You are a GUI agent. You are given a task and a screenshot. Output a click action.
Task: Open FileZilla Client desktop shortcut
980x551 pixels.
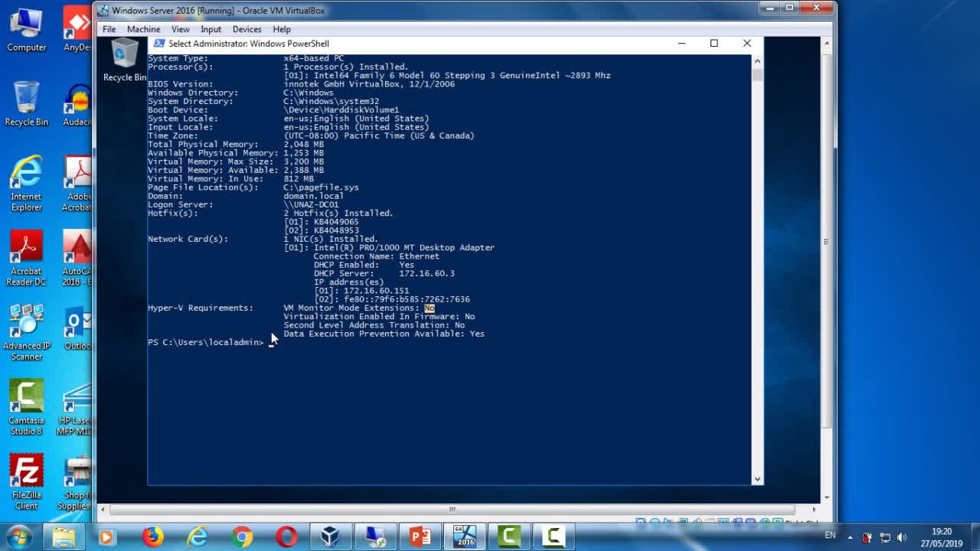(x=26, y=482)
